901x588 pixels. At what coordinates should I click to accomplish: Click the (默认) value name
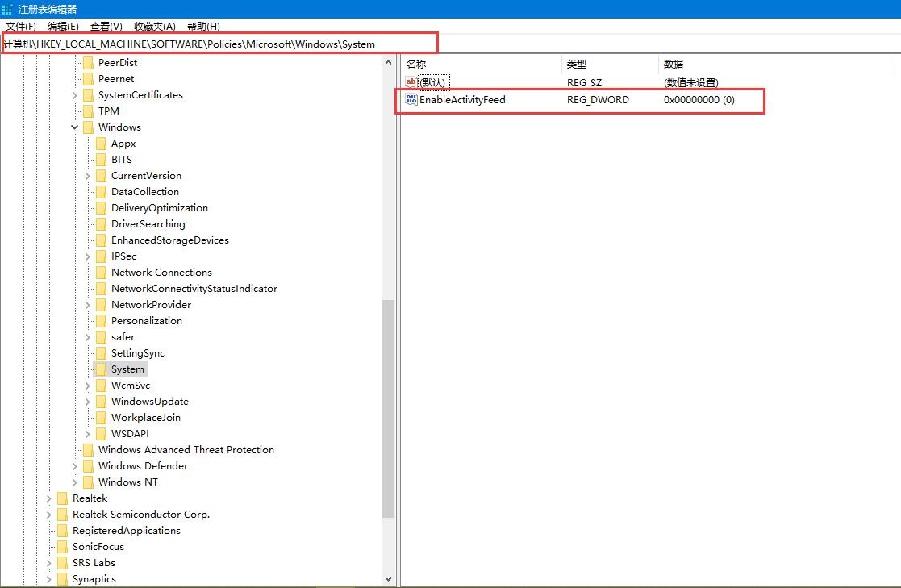click(432, 83)
